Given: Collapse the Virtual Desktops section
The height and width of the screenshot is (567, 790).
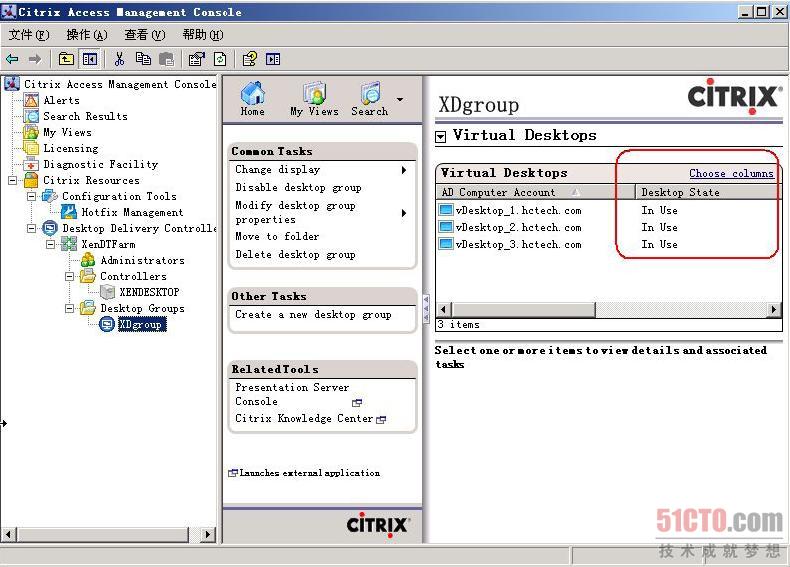Looking at the screenshot, I should point(441,137).
